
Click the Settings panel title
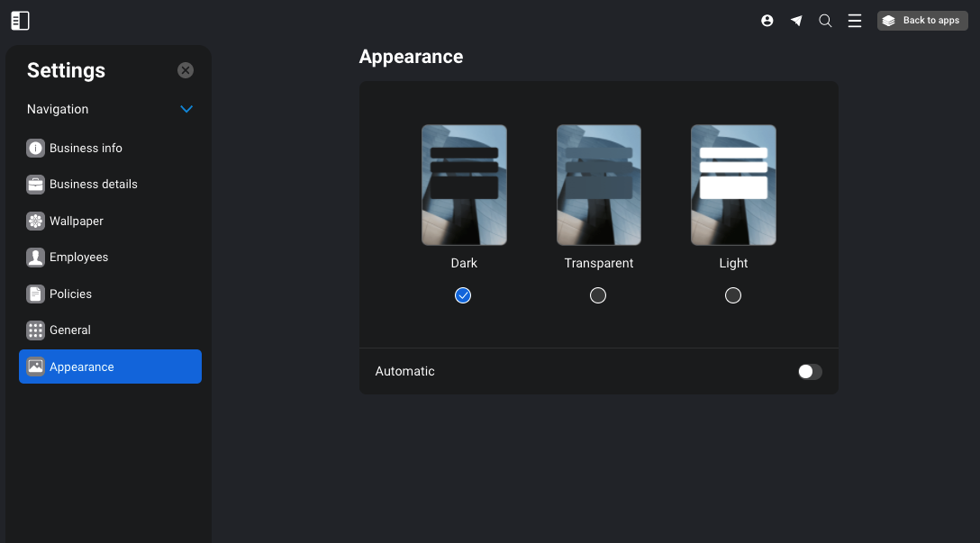(67, 70)
